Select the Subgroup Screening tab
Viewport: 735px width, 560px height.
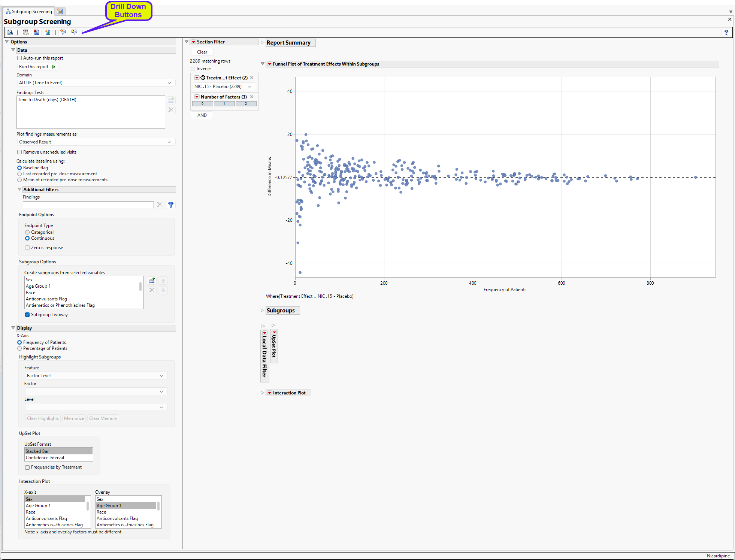(29, 11)
